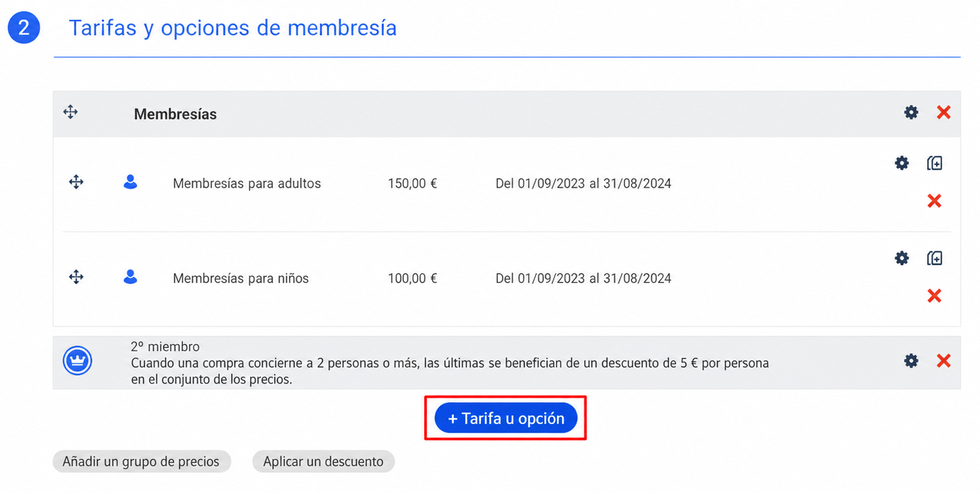Remove Membresías para niños with red X
The width and height of the screenshot is (980, 493).
[934, 296]
